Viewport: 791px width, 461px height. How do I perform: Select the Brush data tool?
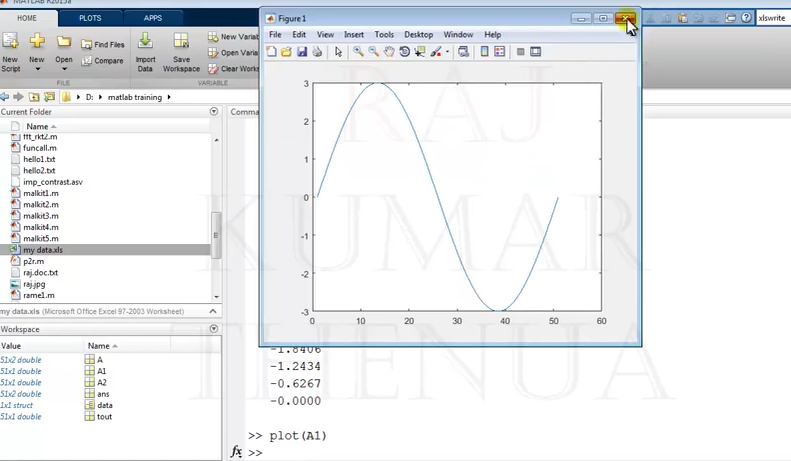coord(436,51)
